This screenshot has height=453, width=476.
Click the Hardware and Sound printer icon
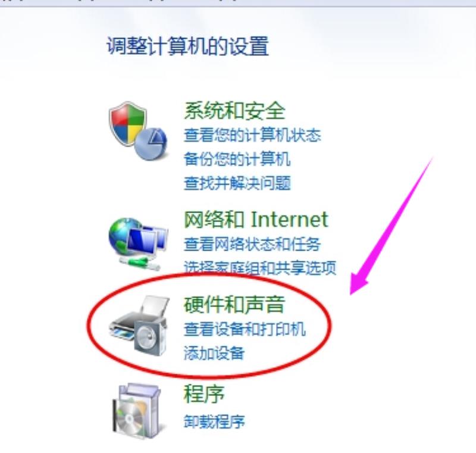[x=139, y=326]
